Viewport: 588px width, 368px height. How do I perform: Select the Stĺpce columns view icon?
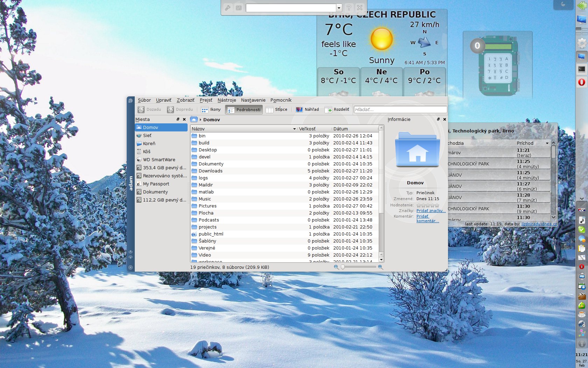click(269, 110)
